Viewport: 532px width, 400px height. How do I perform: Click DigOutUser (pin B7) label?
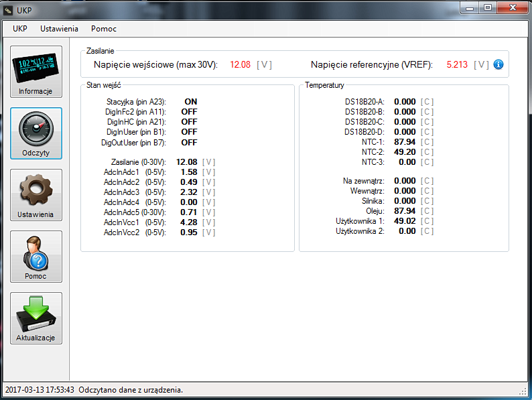point(133,143)
